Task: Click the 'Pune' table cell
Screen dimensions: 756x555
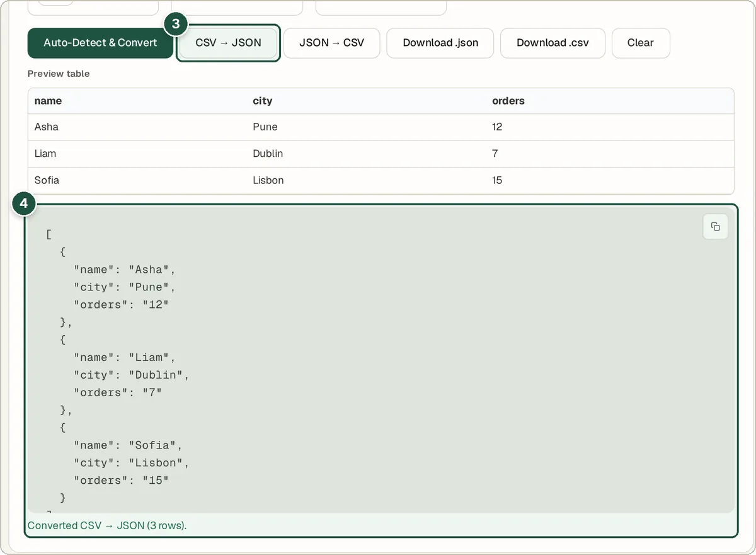Action: tap(366, 127)
